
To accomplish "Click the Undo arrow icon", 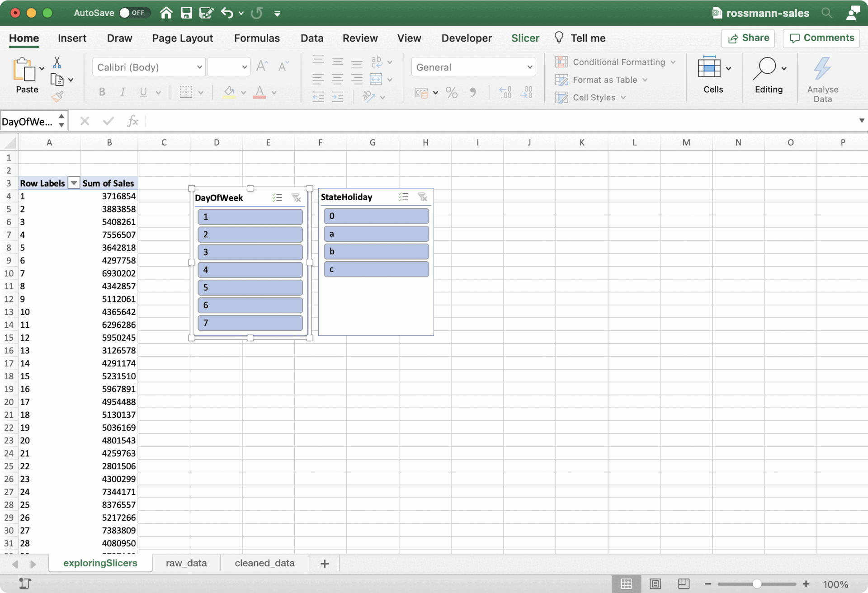I will 227,13.
